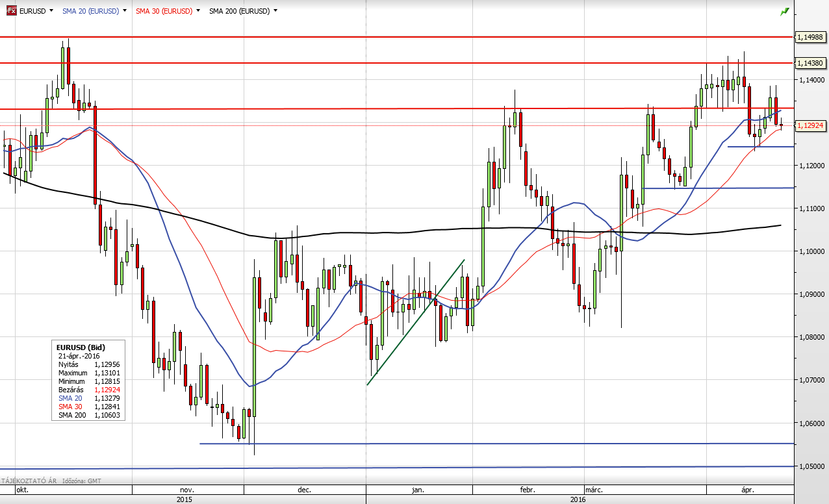Click the SMA 200 (EURUSD) legend label
The image size is (829, 504).
[x=240, y=12]
